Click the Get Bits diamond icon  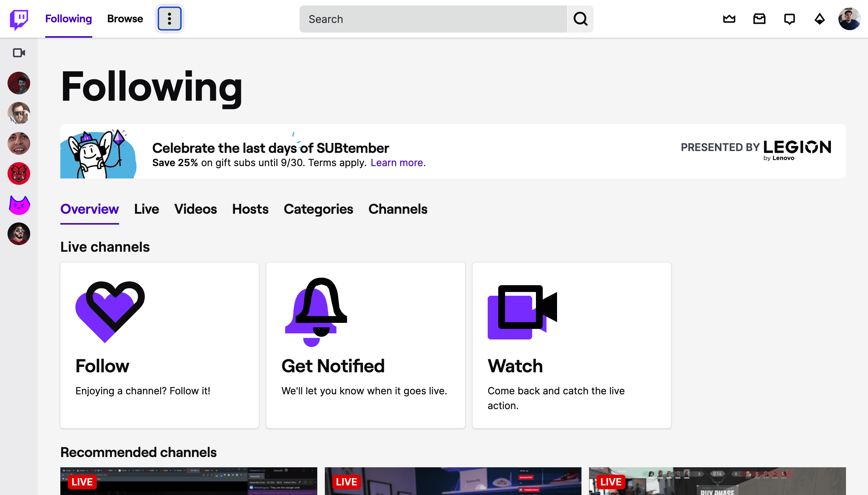tap(819, 19)
